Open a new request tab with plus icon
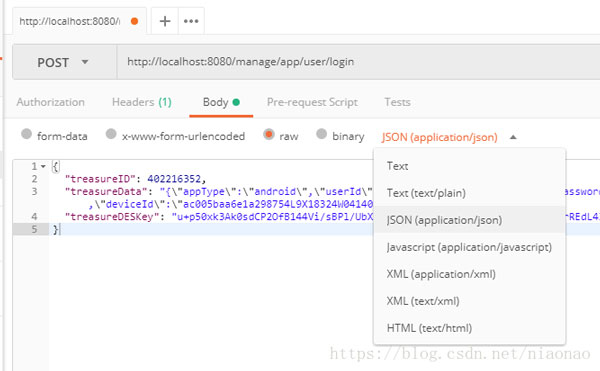Viewport: 600px width, 371px height. pyautogui.click(x=165, y=21)
